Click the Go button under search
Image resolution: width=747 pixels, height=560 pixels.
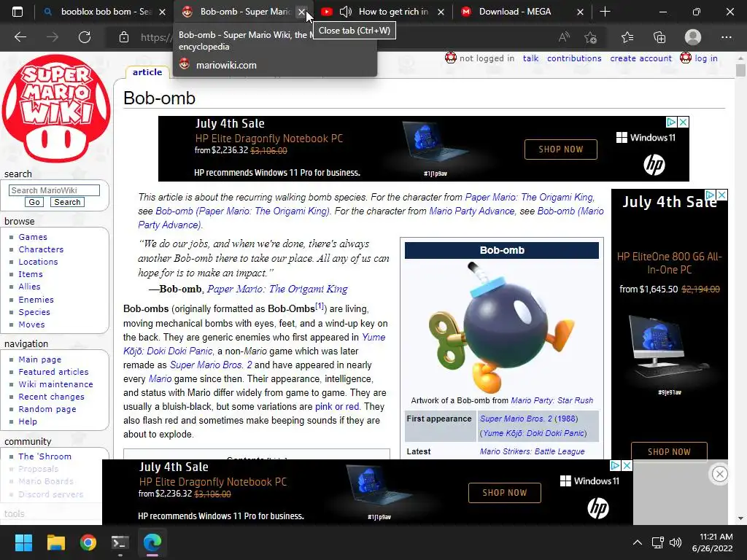point(34,202)
